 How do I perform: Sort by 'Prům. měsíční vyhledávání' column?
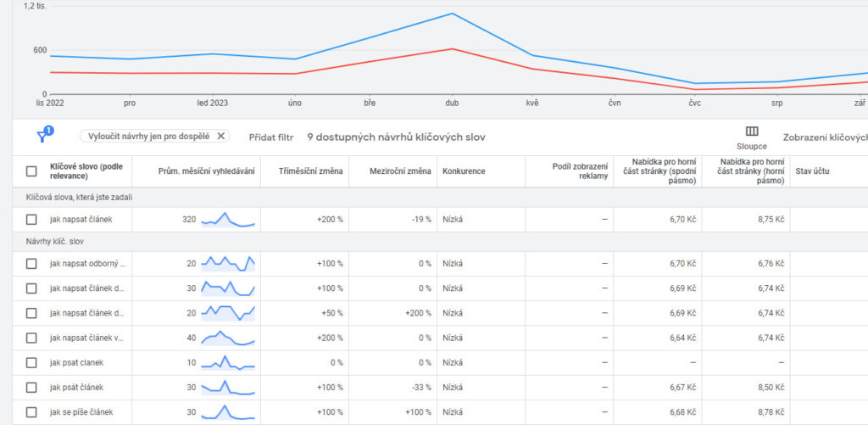click(206, 171)
